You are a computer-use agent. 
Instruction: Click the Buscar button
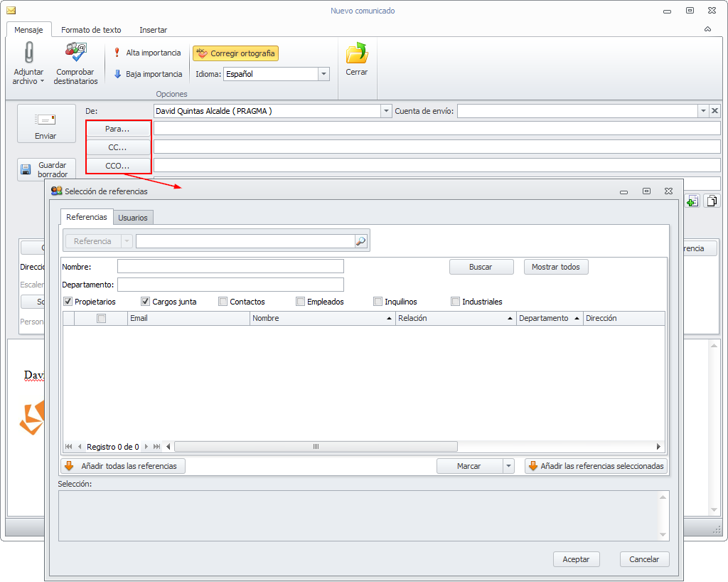(481, 267)
